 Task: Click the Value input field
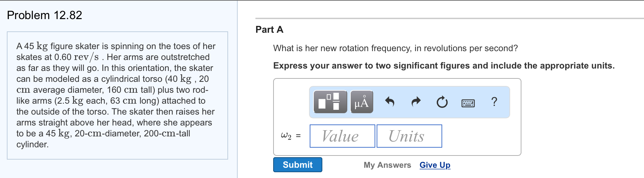[x=342, y=136]
